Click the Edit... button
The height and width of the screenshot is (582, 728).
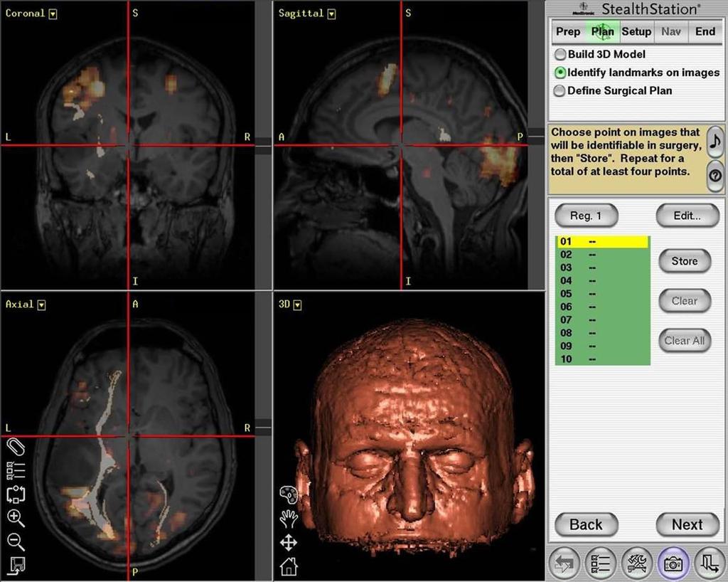tap(687, 216)
